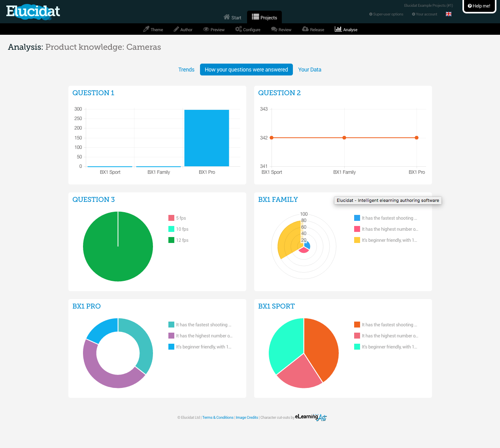This screenshot has height=448, width=500.
Task: Open the Review menu item
Action: click(x=281, y=29)
